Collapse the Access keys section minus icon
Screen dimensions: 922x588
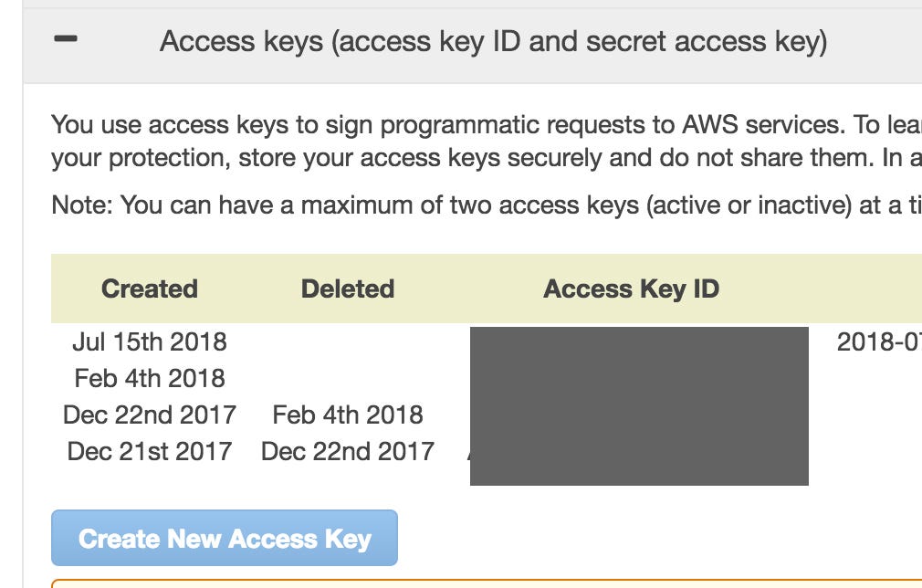(x=67, y=41)
